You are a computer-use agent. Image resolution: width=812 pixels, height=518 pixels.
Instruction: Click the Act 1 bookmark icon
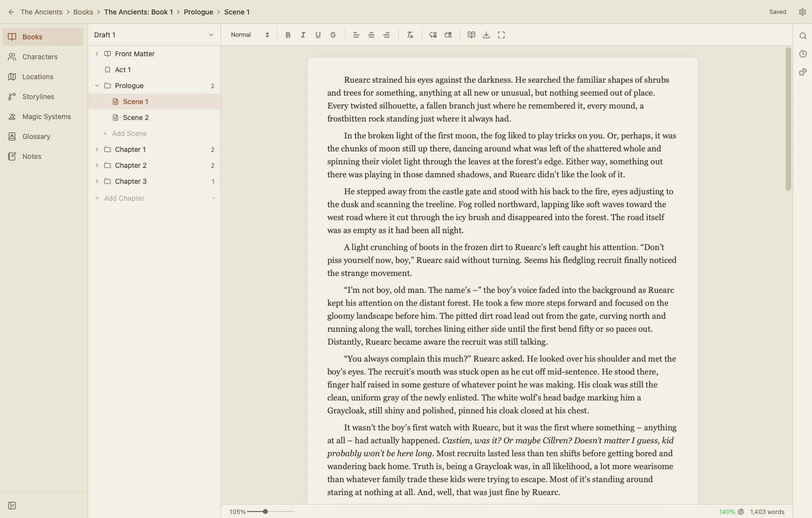pos(107,70)
